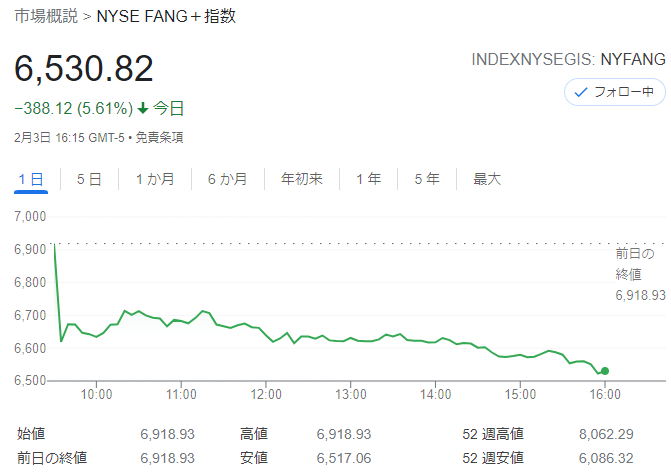Toggle the フォロー中 follow button
The image size is (671, 476).
click(x=615, y=92)
